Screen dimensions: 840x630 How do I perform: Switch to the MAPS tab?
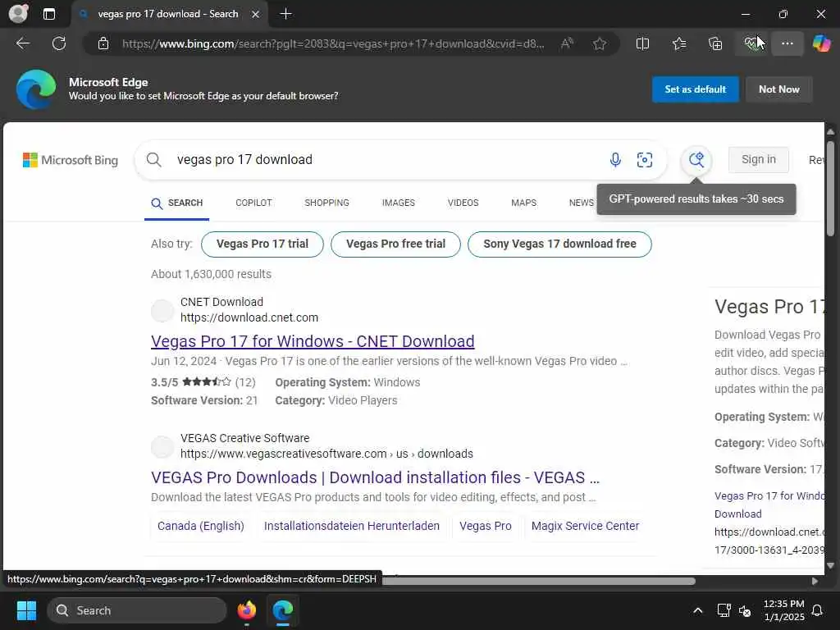(524, 203)
